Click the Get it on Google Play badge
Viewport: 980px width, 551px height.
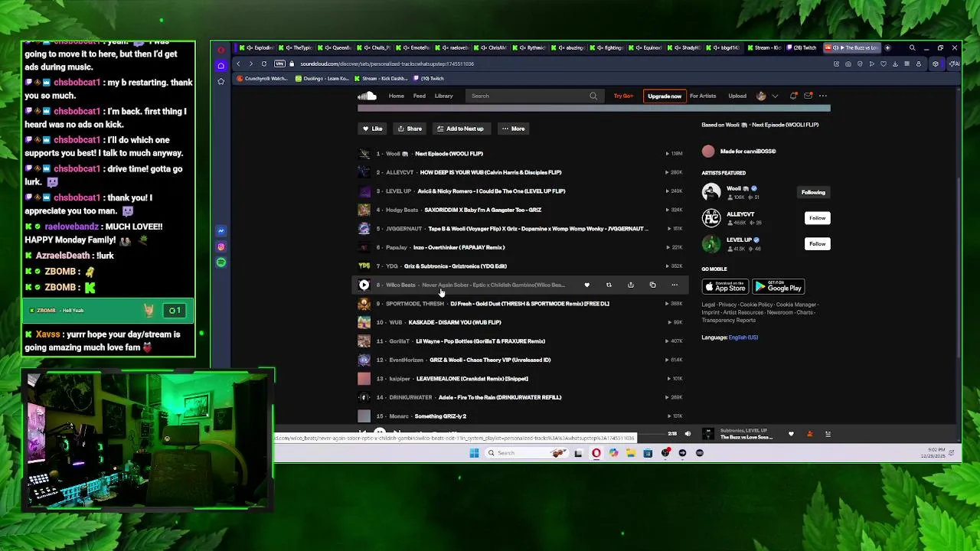pos(778,287)
